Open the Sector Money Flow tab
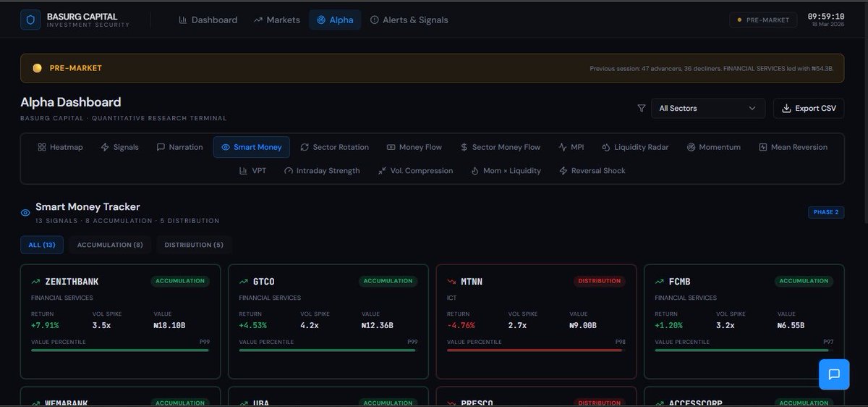 [x=501, y=147]
